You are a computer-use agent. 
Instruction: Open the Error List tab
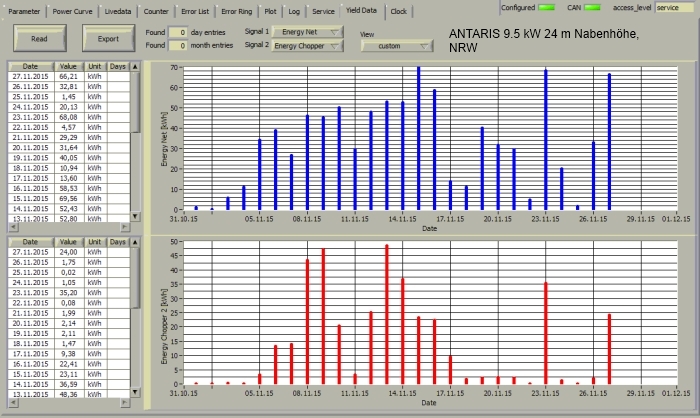pos(195,11)
